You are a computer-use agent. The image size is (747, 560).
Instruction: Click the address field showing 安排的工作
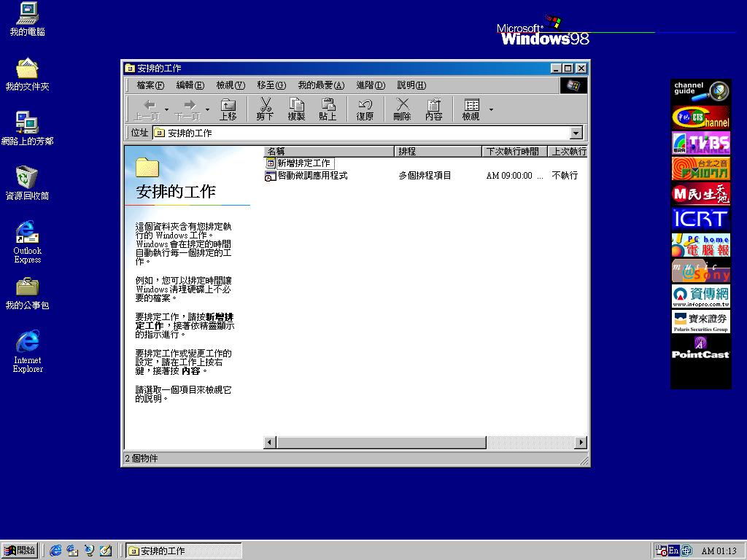click(x=362, y=133)
